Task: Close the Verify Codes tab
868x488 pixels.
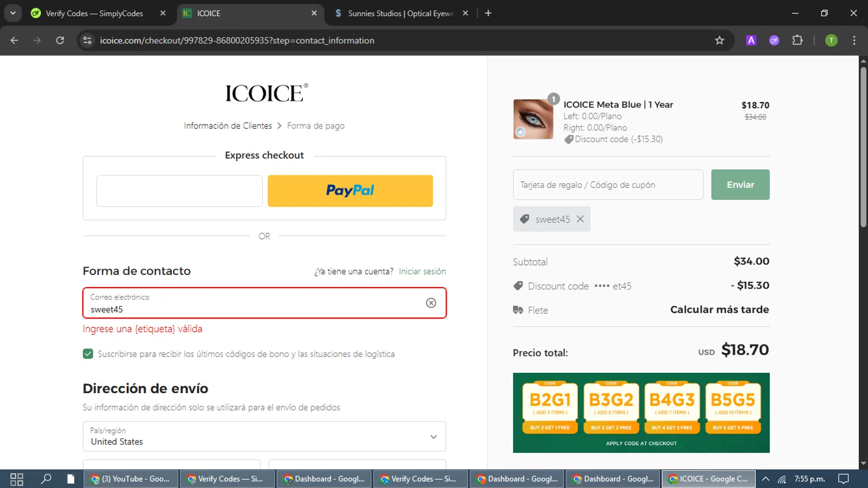Action: (x=163, y=13)
